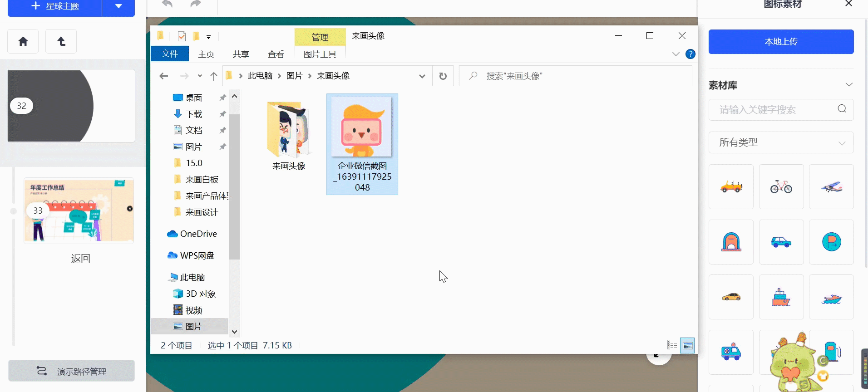This screenshot has width=868, height=392.
Task: Select the 来画头像 folder
Action: click(x=289, y=136)
